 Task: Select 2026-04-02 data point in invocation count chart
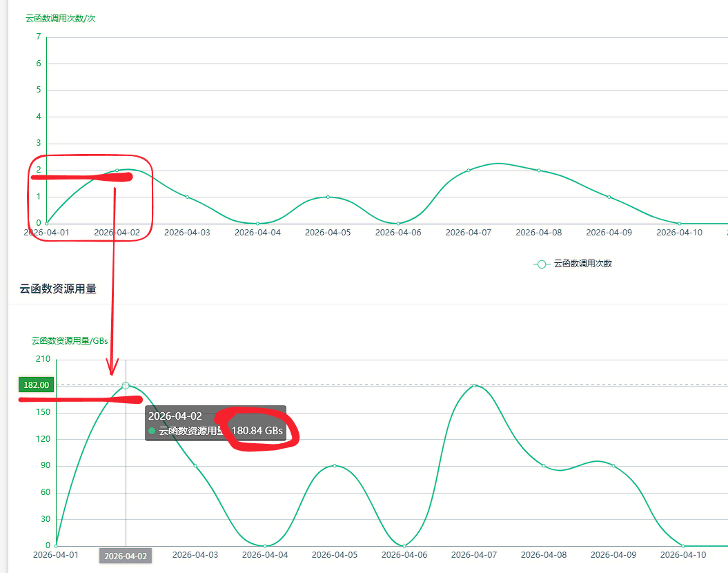click(x=117, y=171)
